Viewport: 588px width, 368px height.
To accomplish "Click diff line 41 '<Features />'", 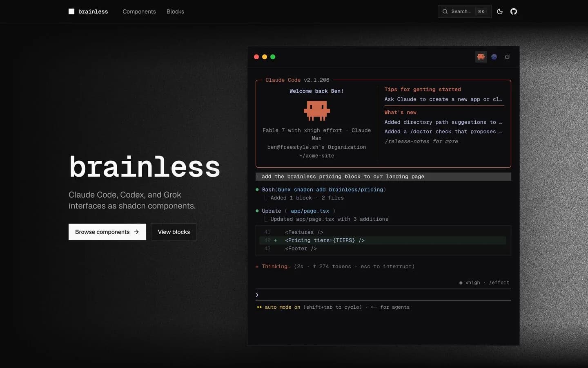I will [x=304, y=232].
